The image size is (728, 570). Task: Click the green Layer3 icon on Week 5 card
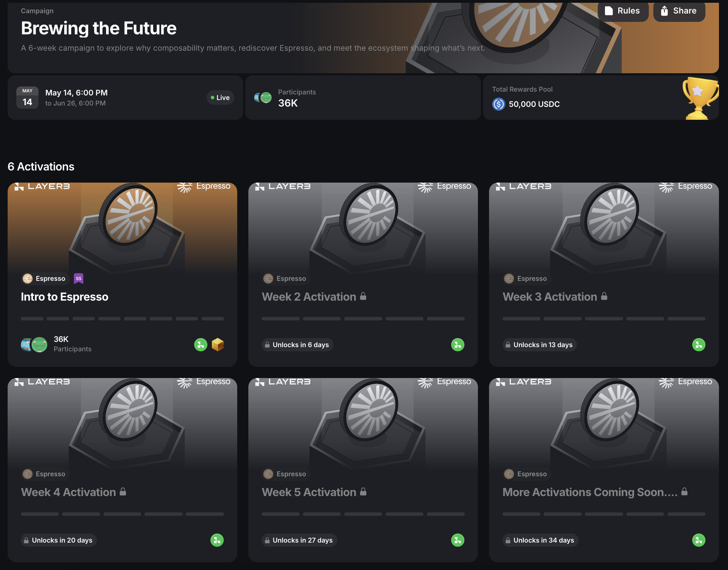[x=458, y=540]
